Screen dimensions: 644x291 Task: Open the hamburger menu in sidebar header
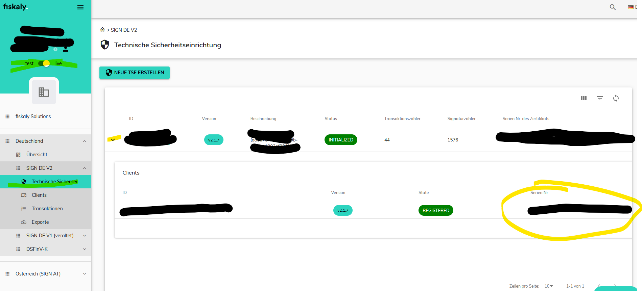point(80,7)
